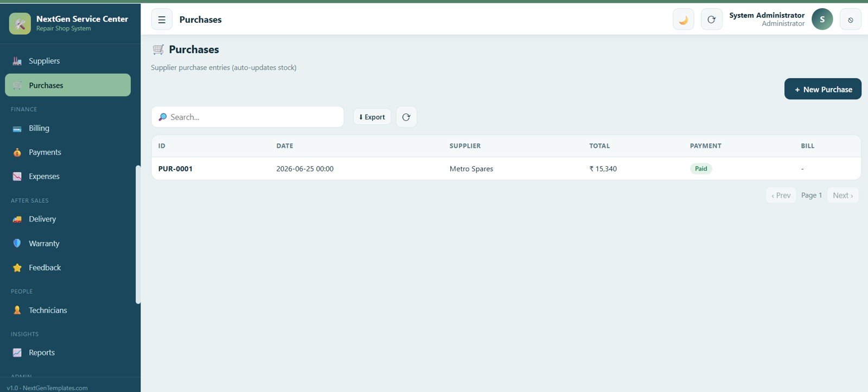
Task: Click the header refresh icon button
Action: coord(712,20)
